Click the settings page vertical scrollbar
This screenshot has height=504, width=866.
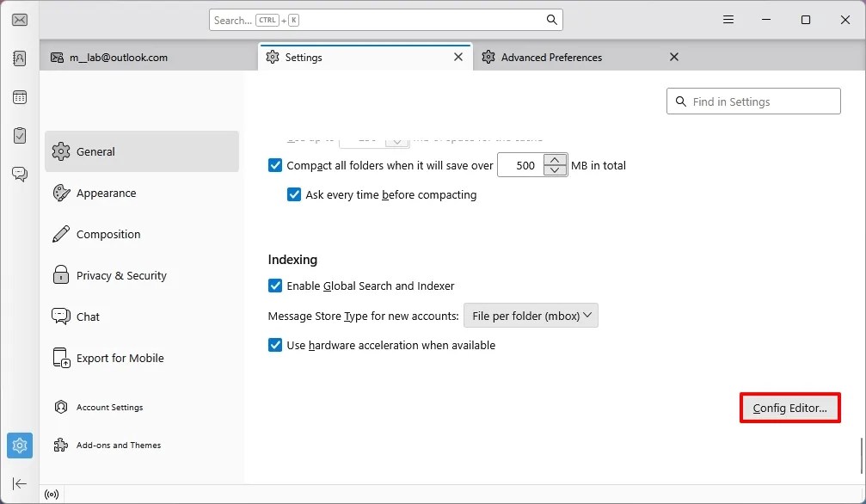(x=861, y=456)
